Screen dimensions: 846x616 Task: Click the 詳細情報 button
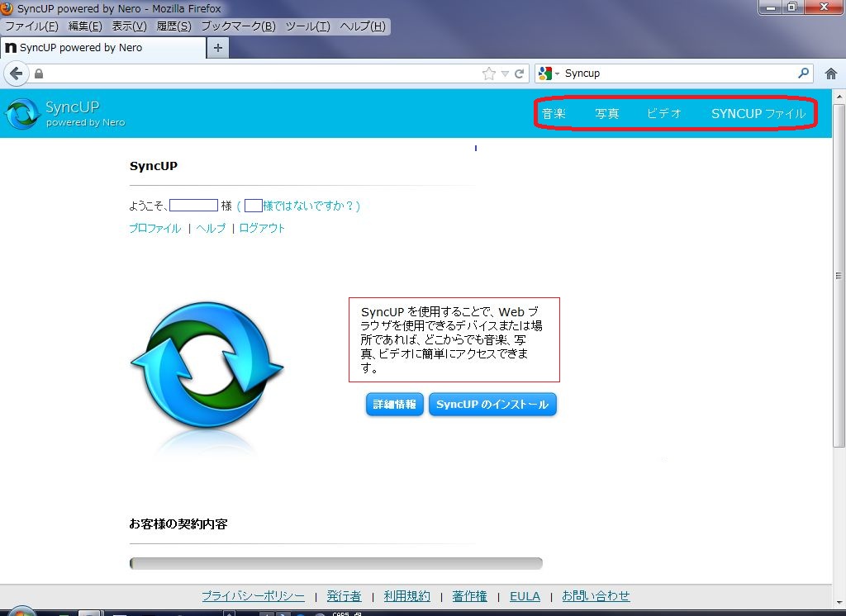(394, 404)
